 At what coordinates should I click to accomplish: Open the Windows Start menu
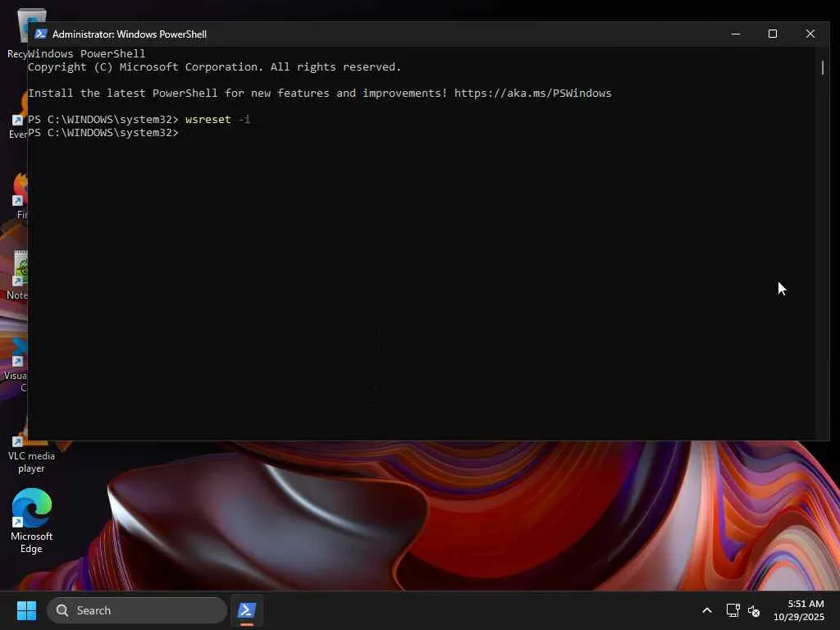coord(27,610)
